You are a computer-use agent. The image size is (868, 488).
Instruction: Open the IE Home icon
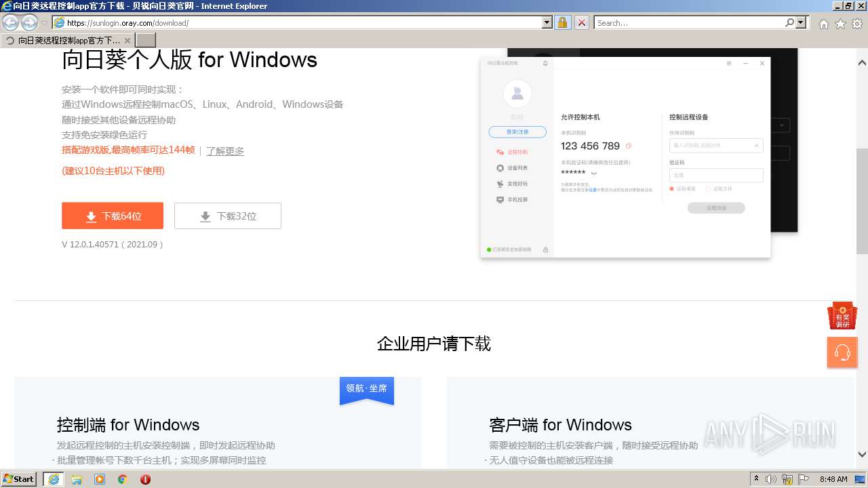pyautogui.click(x=823, y=24)
